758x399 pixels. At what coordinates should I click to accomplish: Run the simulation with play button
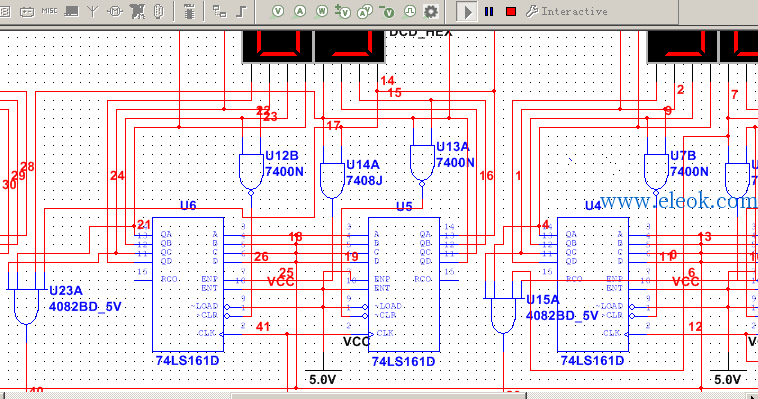coord(466,12)
